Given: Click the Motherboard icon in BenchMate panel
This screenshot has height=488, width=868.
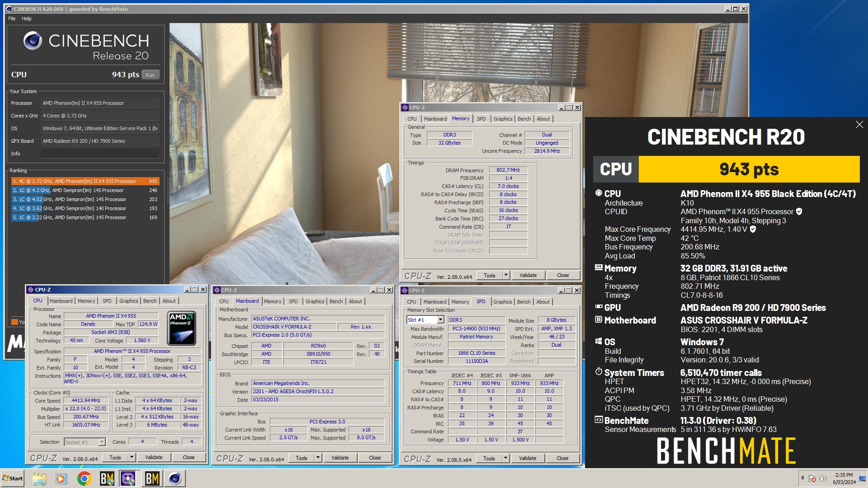Looking at the screenshot, I should [x=599, y=319].
